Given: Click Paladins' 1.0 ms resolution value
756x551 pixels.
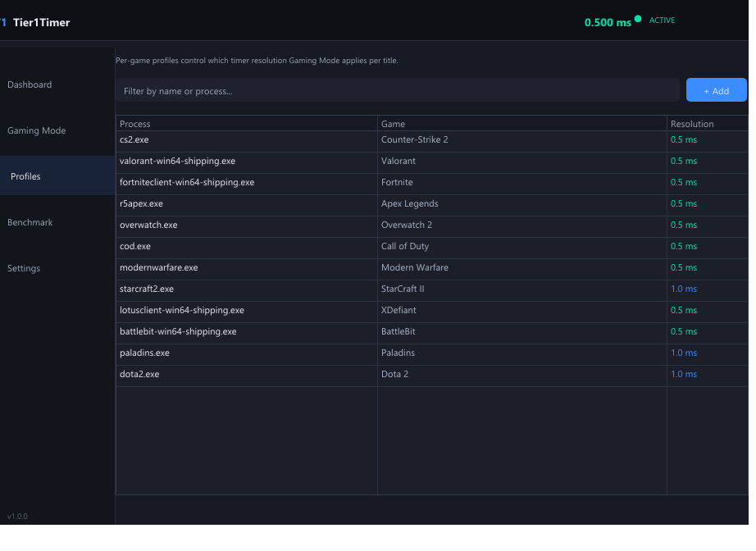Looking at the screenshot, I should (x=684, y=353).
